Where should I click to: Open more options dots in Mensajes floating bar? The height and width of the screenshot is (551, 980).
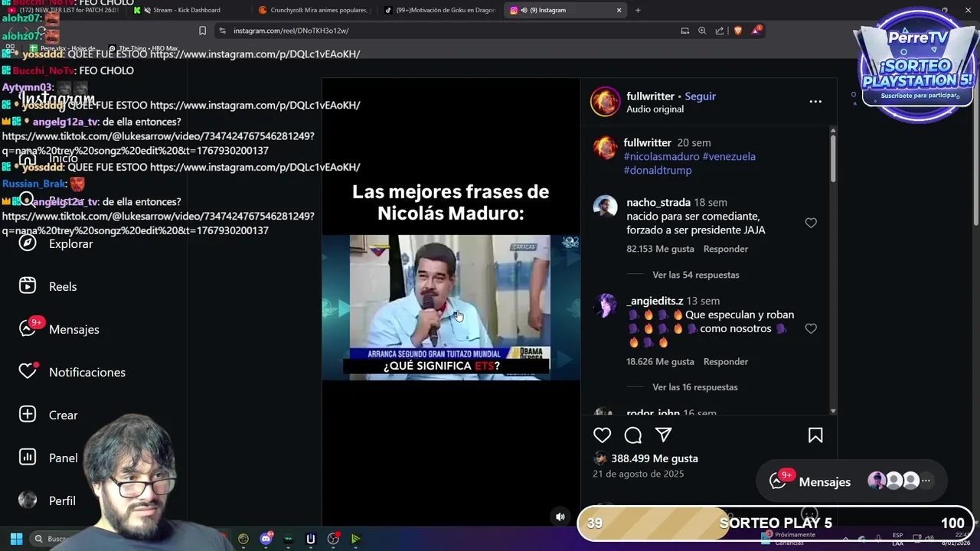pyautogui.click(x=926, y=481)
